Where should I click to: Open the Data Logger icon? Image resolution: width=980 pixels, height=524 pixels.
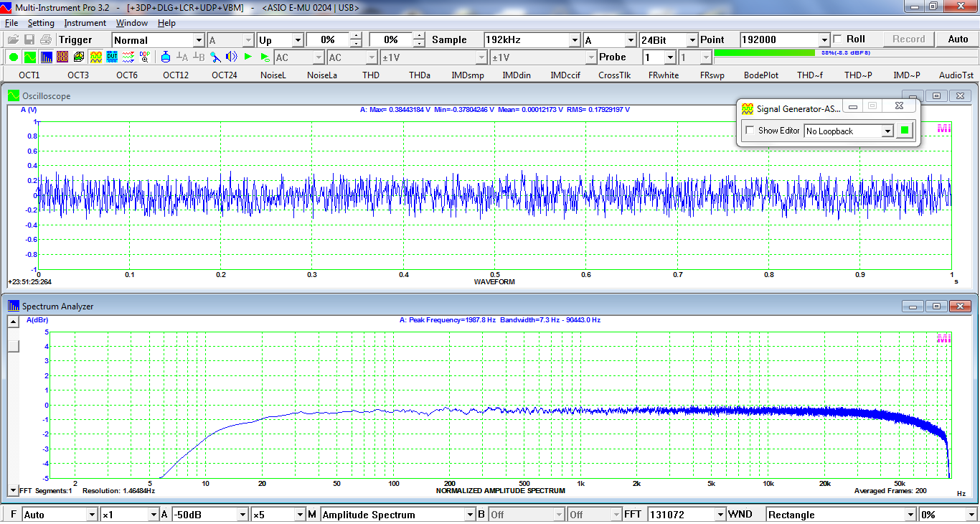[x=128, y=57]
